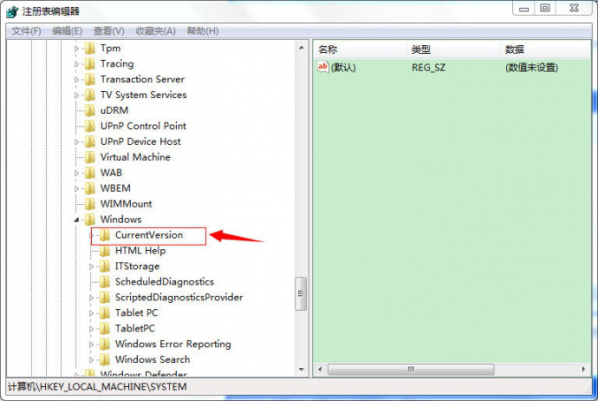Click the TabletPC folder icon

(105, 329)
